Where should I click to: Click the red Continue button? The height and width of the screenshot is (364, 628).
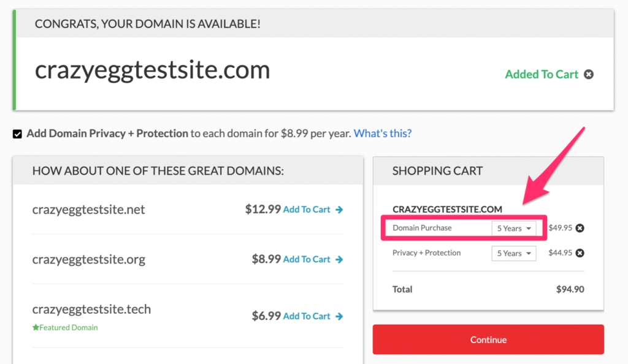click(488, 339)
